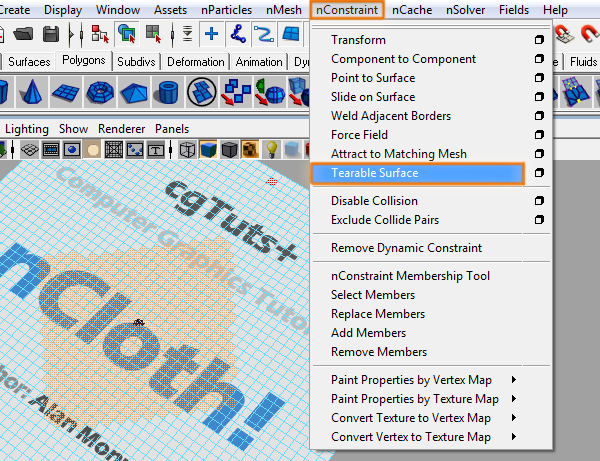600x461 pixels.
Task: Open the nSolver menu
Action: click(465, 10)
